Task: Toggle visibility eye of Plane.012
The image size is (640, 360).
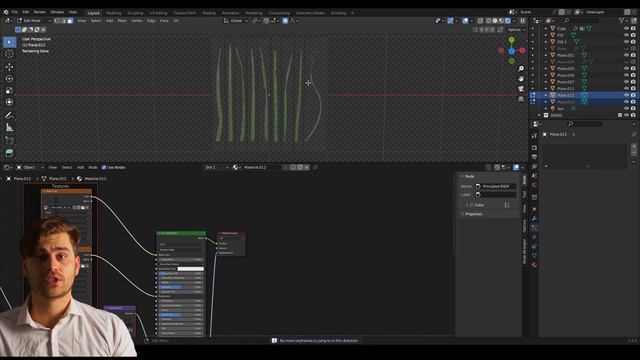Action: click(626, 95)
